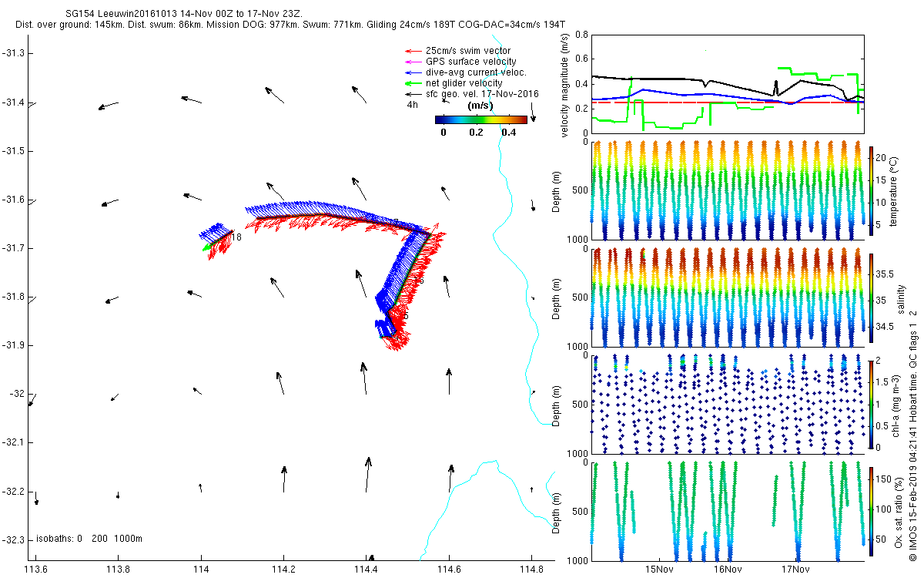Click the 'net glider velocity' legend label
Viewport: 924px width, 578px height.
464,83
